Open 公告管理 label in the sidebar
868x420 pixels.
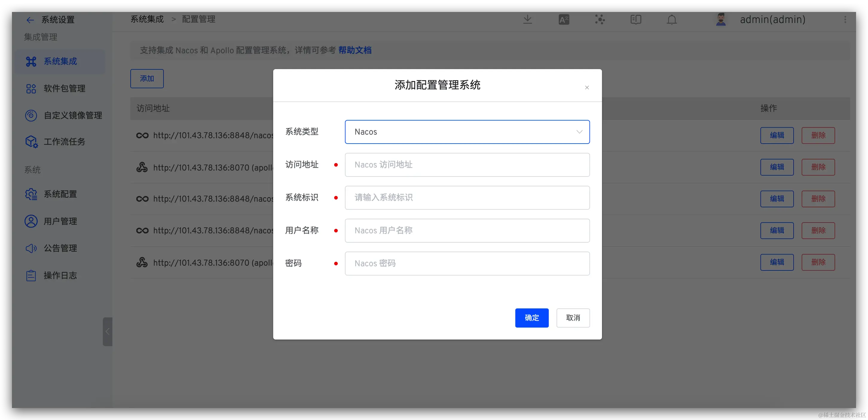[60, 248]
